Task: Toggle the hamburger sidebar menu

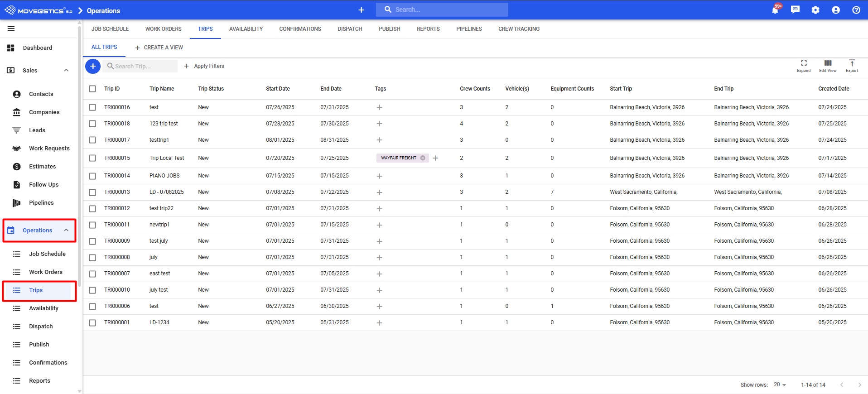Action: click(11, 29)
